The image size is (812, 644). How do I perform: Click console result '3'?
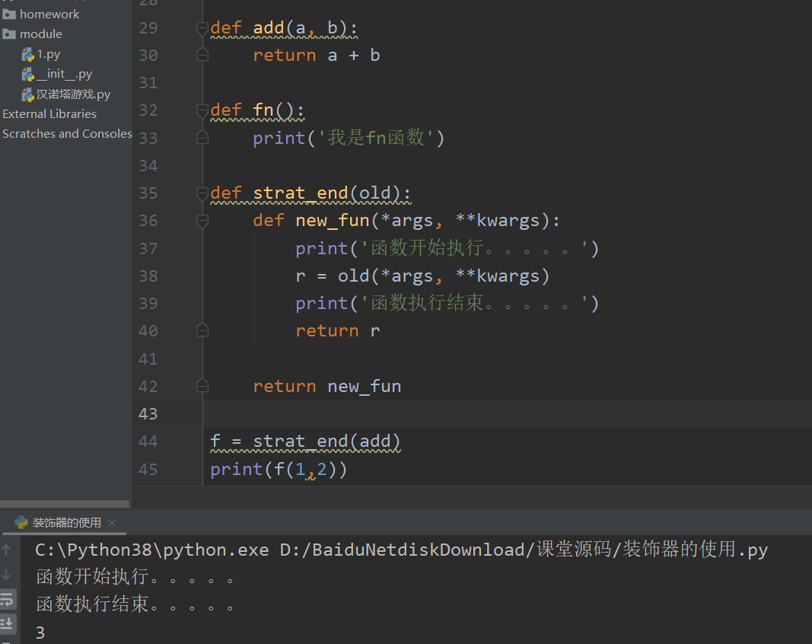pyautogui.click(x=40, y=633)
